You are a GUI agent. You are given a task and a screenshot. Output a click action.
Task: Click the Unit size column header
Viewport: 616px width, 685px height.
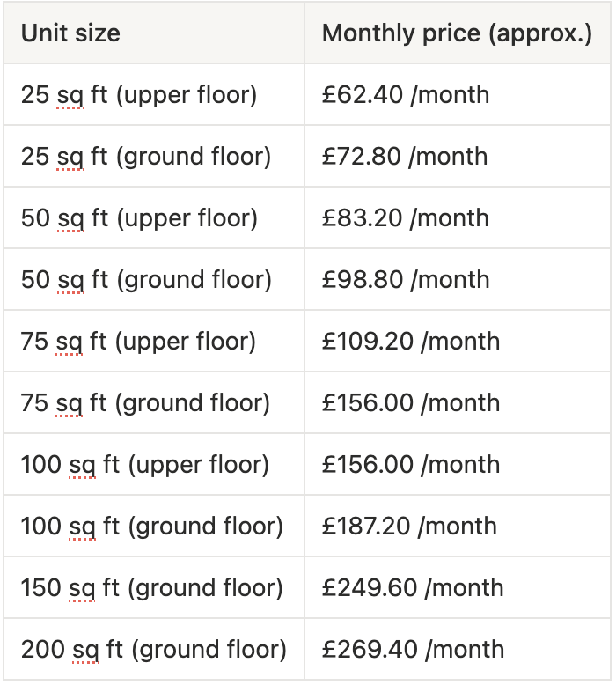[x=154, y=33]
